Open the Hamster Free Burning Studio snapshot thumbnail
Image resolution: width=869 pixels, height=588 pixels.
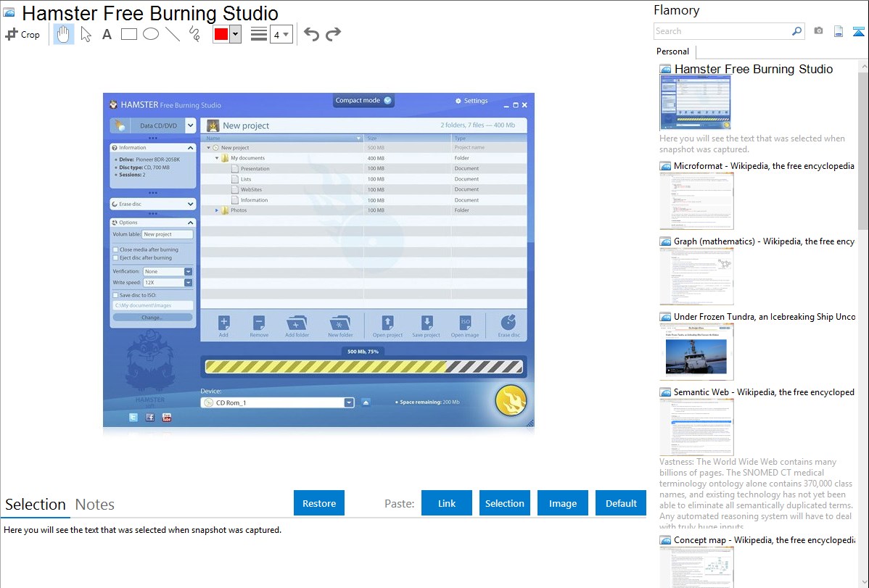(x=696, y=103)
